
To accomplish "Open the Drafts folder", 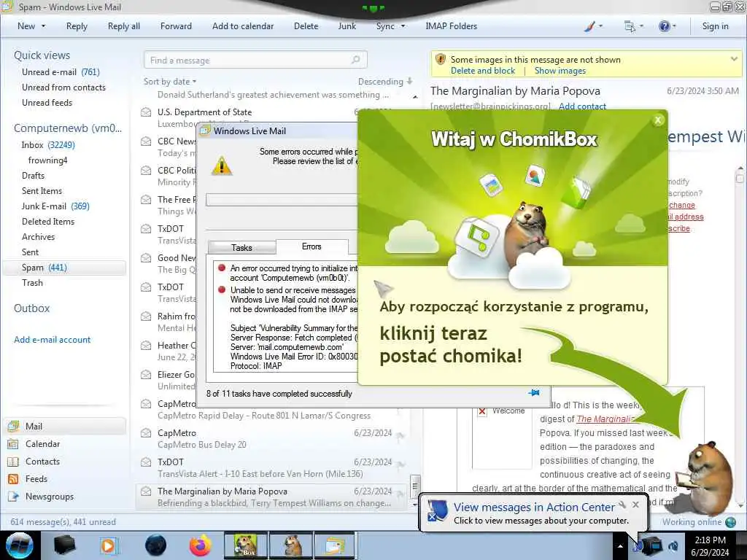I will pos(33,175).
